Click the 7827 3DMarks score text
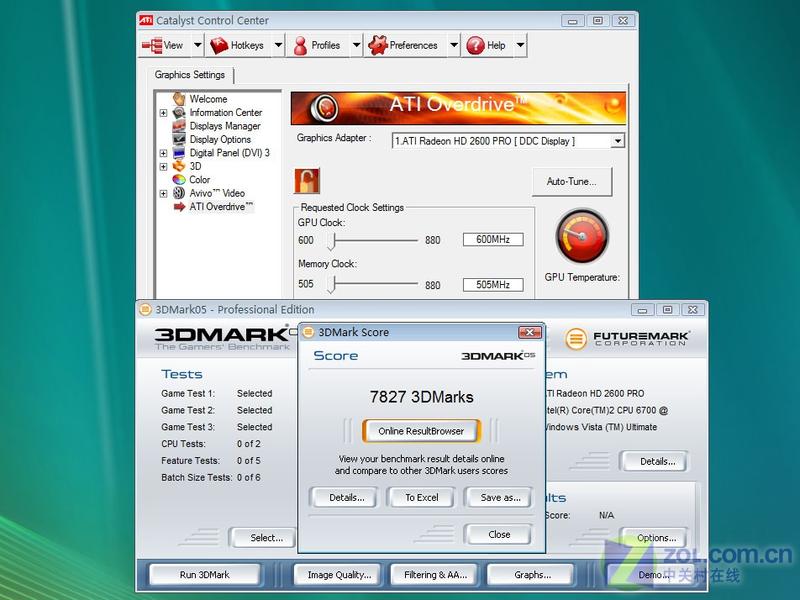The image size is (800, 600). pos(421,397)
